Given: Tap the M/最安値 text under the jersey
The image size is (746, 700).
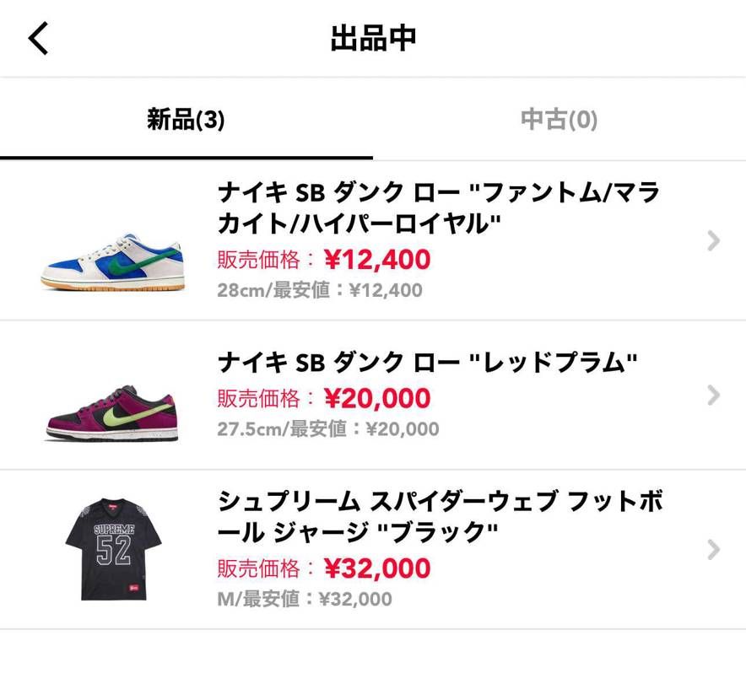Looking at the screenshot, I should [302, 601].
